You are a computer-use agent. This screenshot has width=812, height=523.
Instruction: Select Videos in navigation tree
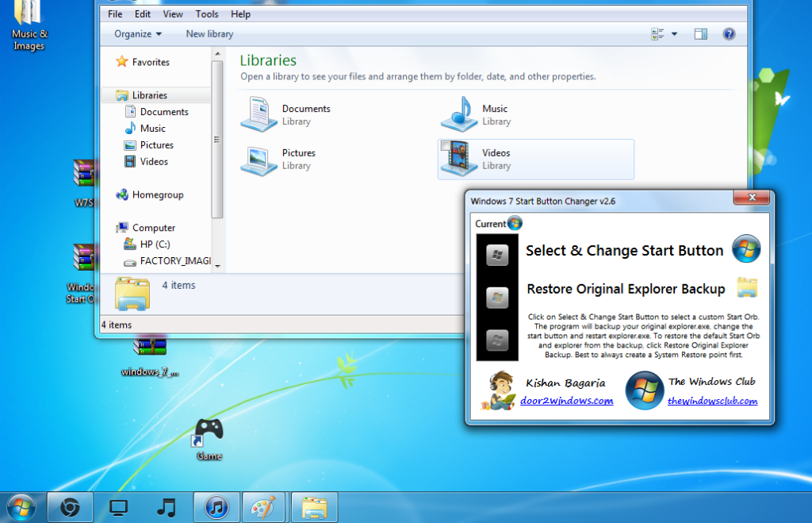pyautogui.click(x=147, y=161)
